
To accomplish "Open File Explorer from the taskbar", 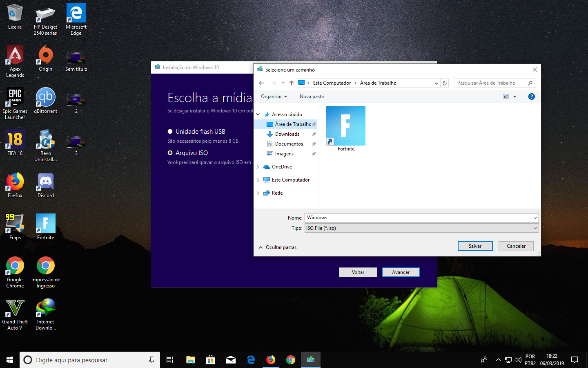I will [x=190, y=360].
